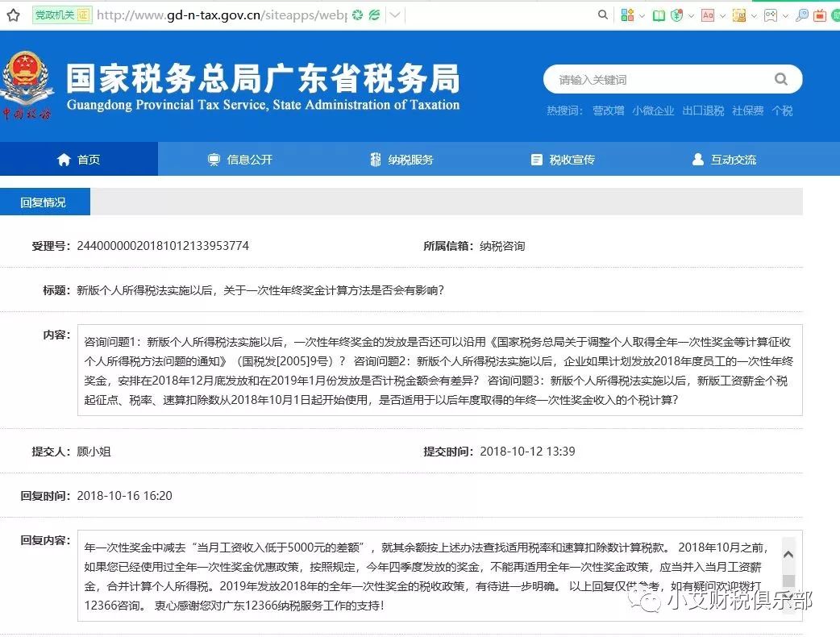This screenshot has width=840, height=637.
Task: Click the Aa translate icon
Action: coord(708,15)
